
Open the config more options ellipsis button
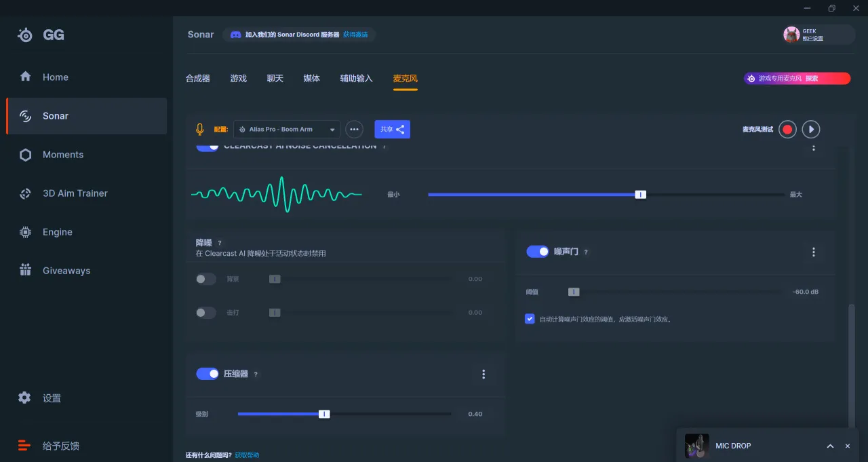pos(354,130)
